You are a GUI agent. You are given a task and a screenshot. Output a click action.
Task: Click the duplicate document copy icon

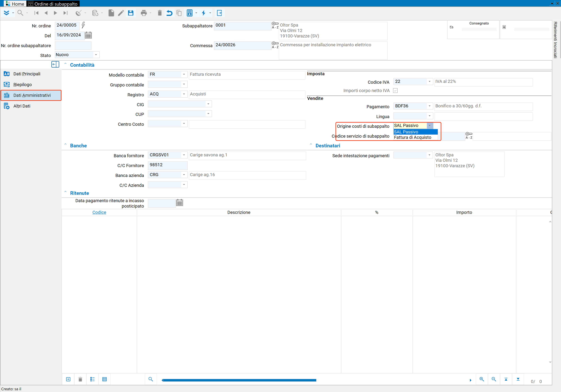pos(179,13)
